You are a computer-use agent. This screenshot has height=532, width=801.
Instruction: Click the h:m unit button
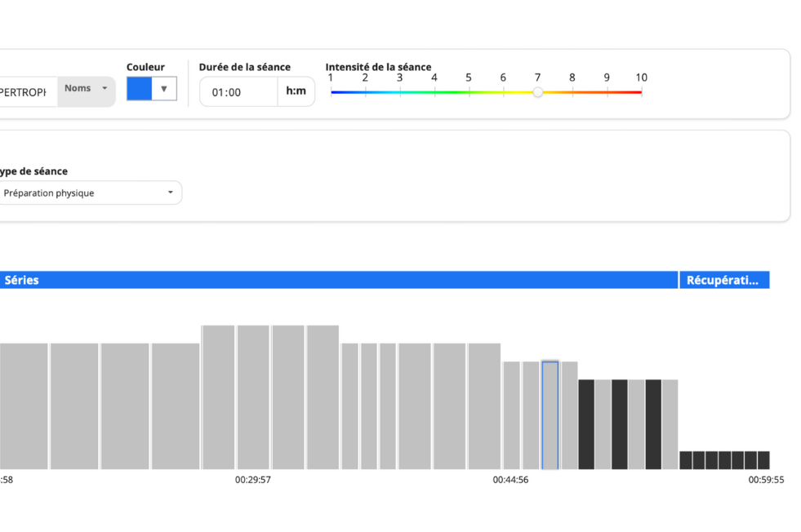[296, 91]
